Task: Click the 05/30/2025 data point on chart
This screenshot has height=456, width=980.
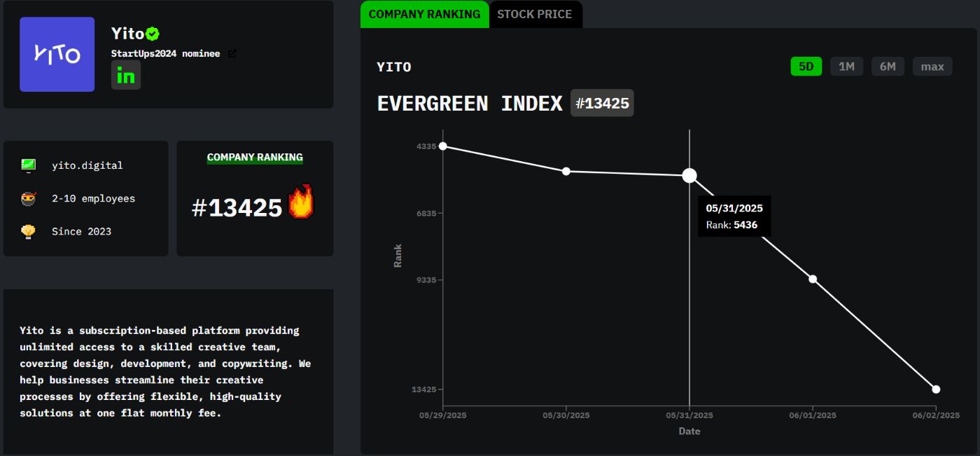Action: point(566,171)
